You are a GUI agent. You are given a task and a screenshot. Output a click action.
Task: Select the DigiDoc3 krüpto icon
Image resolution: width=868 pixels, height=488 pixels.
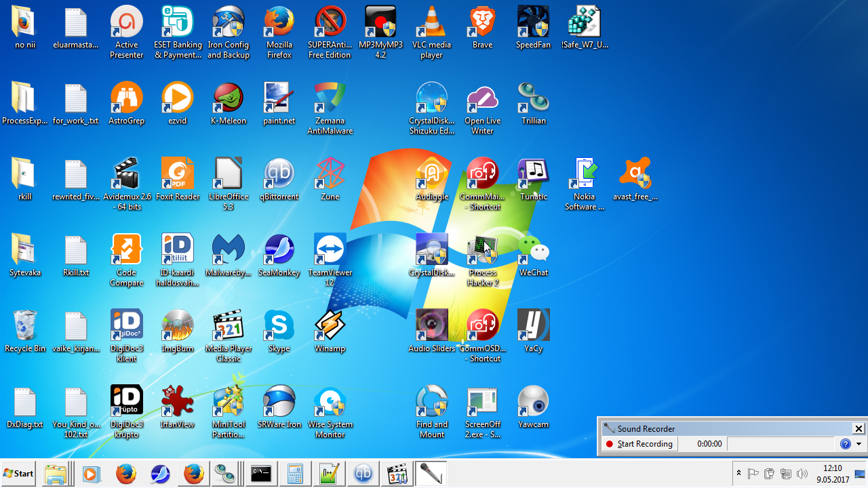(126, 412)
